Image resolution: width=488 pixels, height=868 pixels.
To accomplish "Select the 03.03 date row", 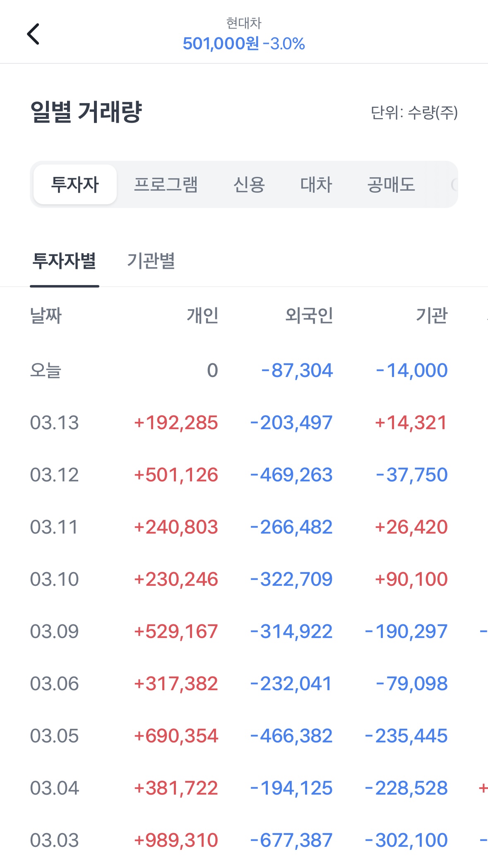I will click(54, 840).
